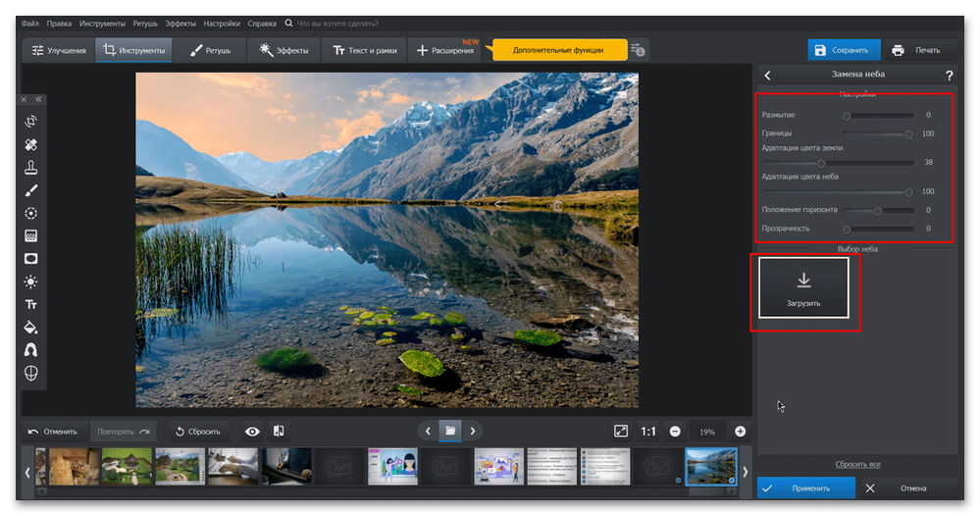Open the Файл menu
This screenshot has height=516, width=980.
tap(30, 24)
